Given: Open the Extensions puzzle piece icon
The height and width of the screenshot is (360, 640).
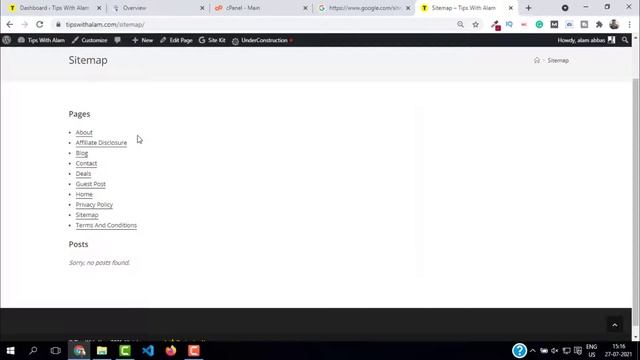Looking at the screenshot, I should pyautogui.click(x=599, y=24).
